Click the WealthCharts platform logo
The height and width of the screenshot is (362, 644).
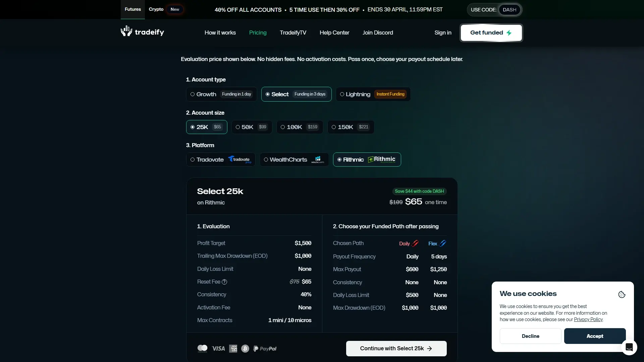click(x=318, y=160)
